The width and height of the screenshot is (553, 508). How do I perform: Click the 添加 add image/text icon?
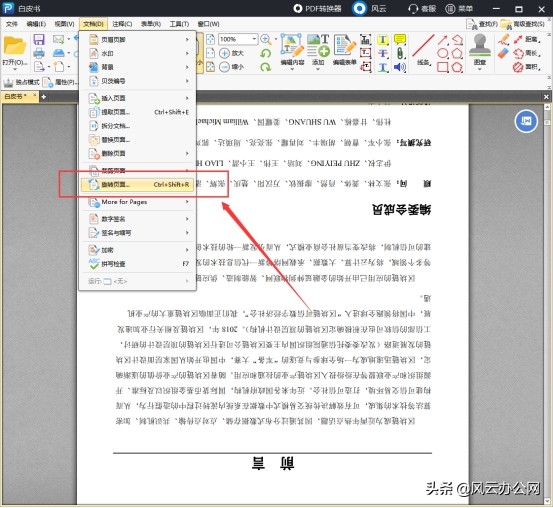point(318,45)
